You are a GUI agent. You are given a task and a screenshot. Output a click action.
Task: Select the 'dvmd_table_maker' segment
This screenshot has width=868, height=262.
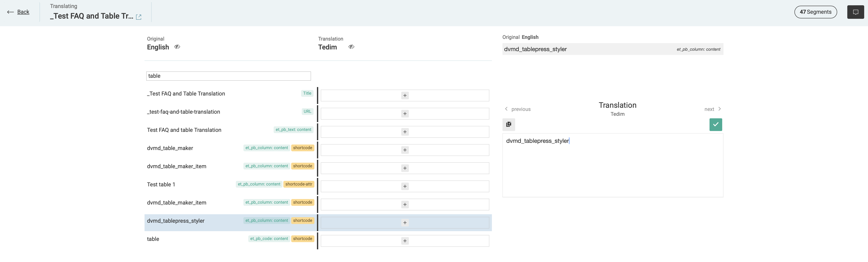tap(170, 148)
